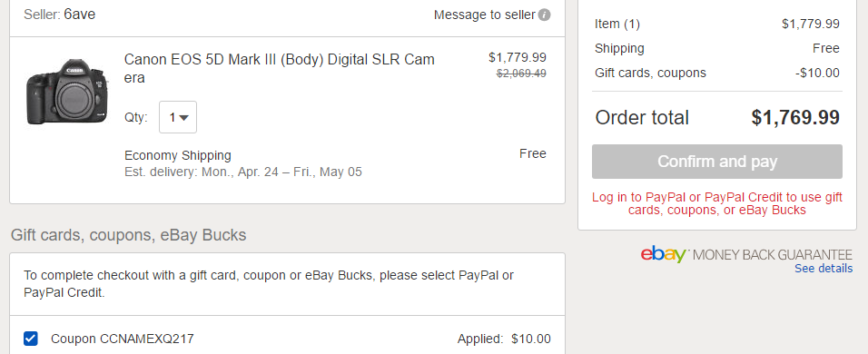Click the Economy Shipping option text

[x=178, y=155]
